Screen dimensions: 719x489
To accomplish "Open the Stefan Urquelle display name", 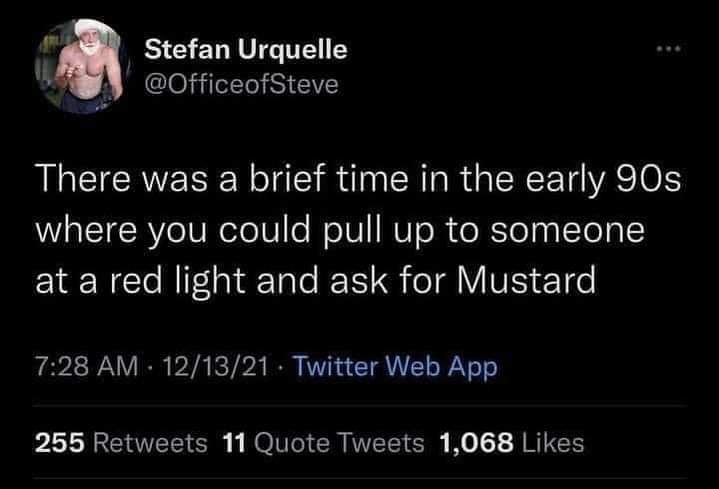I will 246,49.
